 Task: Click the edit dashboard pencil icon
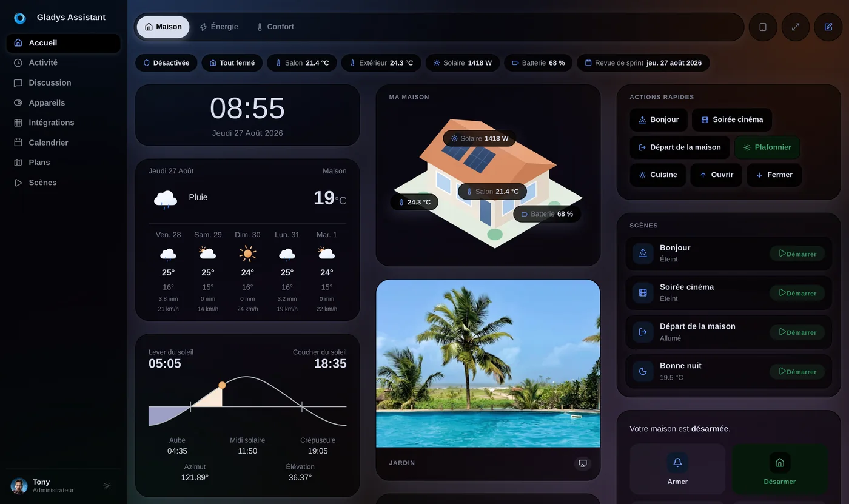pos(828,27)
